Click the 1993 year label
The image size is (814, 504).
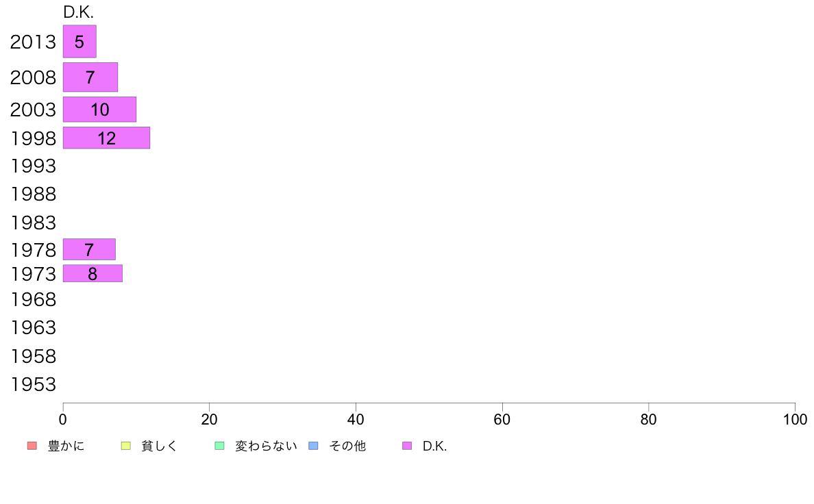point(33,166)
